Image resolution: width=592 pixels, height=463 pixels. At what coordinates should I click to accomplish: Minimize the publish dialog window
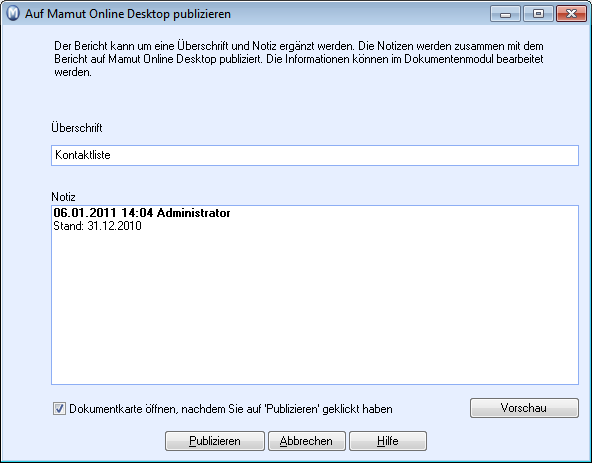pyautogui.click(x=505, y=14)
